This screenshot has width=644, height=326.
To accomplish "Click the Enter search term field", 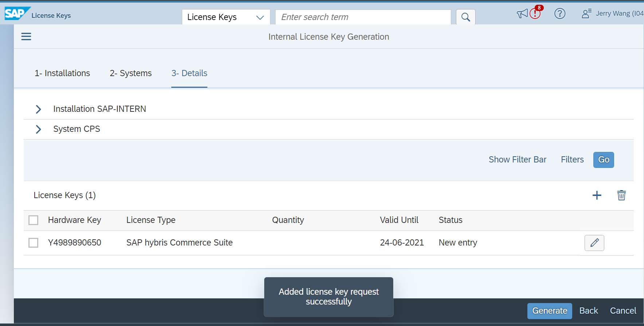I will [363, 17].
